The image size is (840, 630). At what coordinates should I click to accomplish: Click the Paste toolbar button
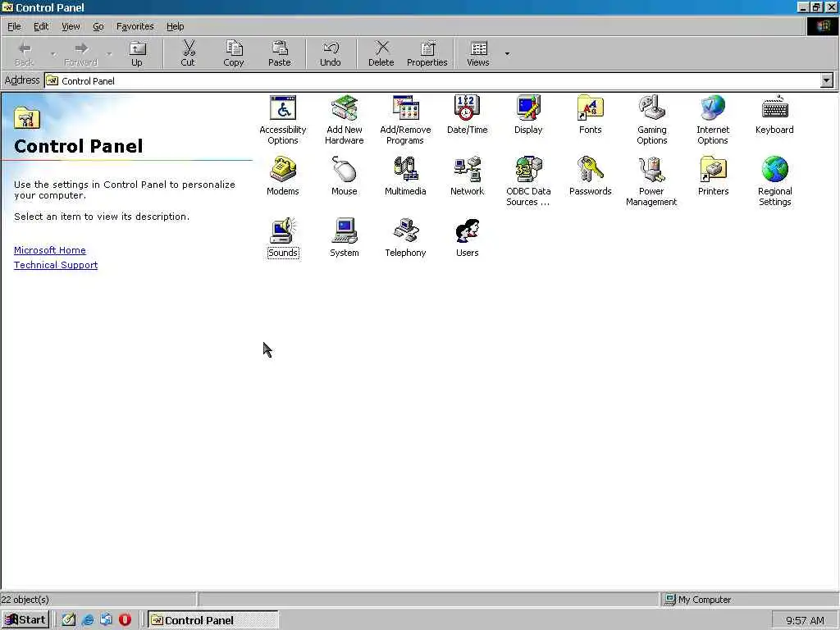280,53
